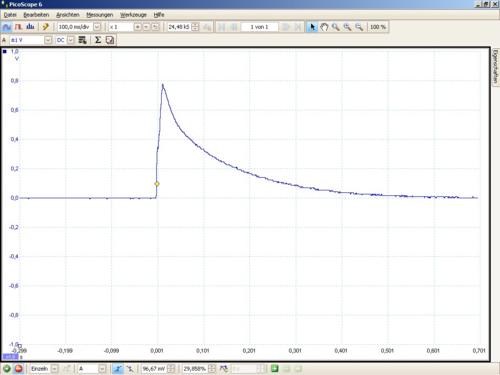Open the timebase 100,0 ms/div dropdown
The image size is (500, 375).
coord(97,27)
